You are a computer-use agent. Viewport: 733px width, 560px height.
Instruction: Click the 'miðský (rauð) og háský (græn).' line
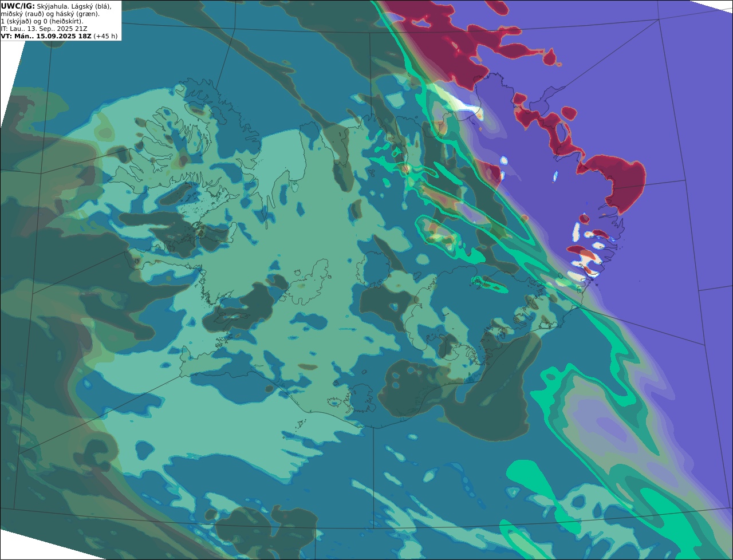coord(50,13)
